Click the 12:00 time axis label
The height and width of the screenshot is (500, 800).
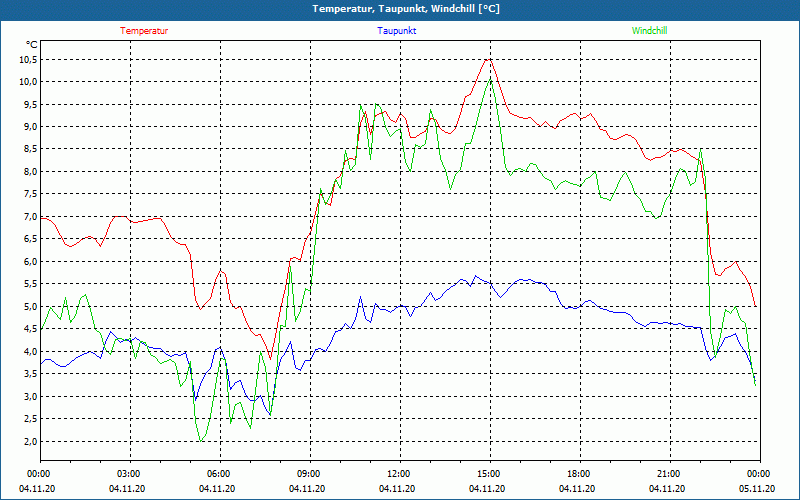[399, 474]
